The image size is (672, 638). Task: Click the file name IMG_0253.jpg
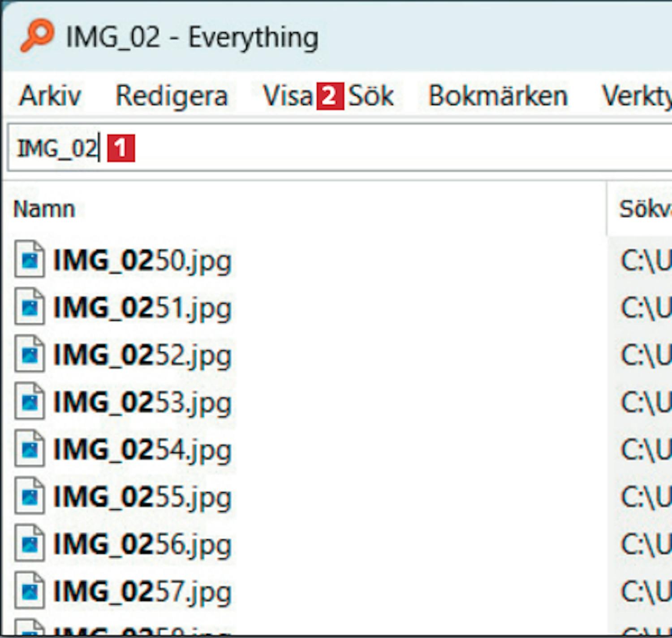(142, 403)
